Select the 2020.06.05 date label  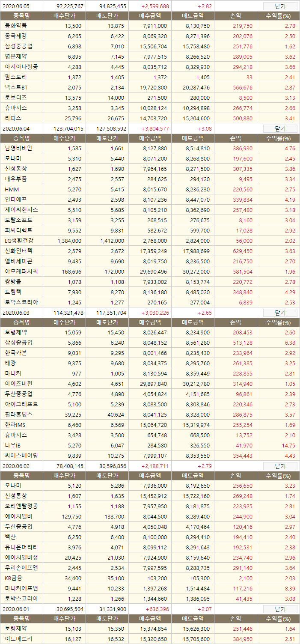pyautogui.click(x=16, y=6)
